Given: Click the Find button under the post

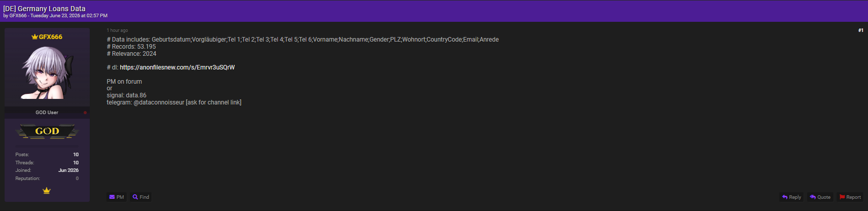Looking at the screenshot, I should [x=141, y=197].
